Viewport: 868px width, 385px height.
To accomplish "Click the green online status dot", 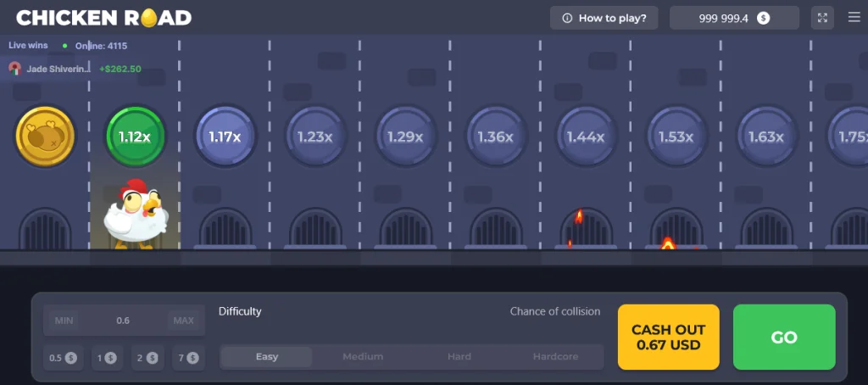I will point(64,46).
